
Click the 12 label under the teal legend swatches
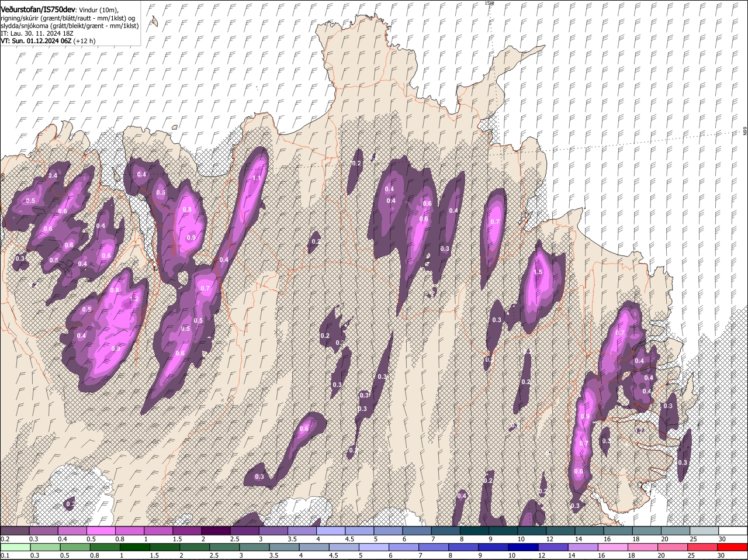[549, 538]
